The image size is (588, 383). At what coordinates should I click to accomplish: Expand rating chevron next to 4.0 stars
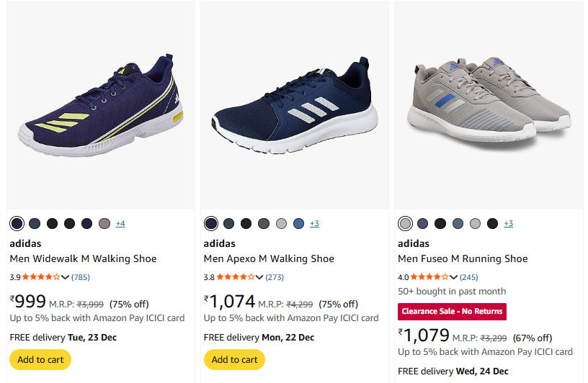pyautogui.click(x=454, y=277)
